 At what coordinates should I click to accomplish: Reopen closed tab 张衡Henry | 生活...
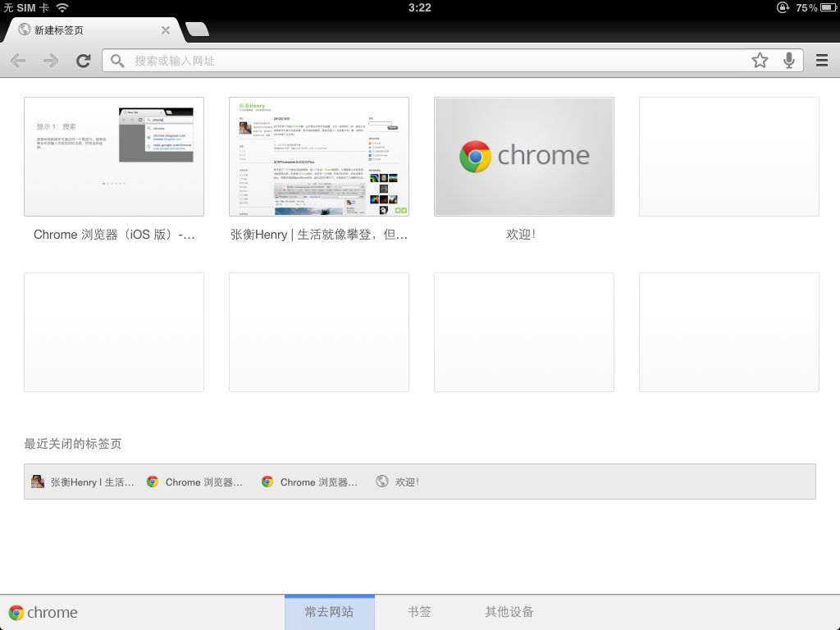(82, 482)
